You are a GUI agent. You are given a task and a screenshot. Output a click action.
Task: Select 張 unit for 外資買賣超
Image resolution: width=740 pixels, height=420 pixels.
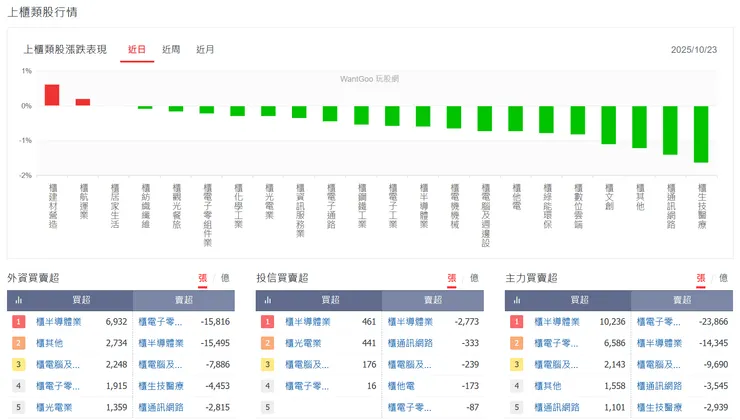coord(202,278)
